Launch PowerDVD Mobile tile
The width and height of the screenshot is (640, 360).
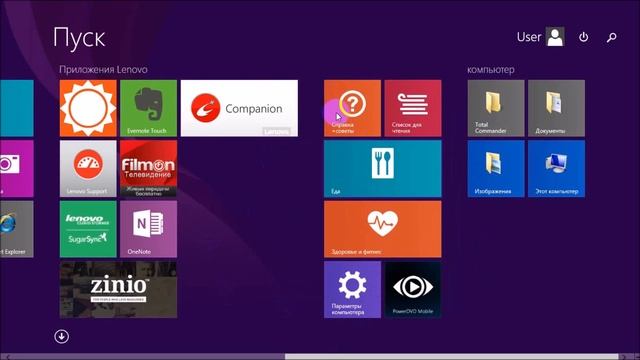pos(413,290)
